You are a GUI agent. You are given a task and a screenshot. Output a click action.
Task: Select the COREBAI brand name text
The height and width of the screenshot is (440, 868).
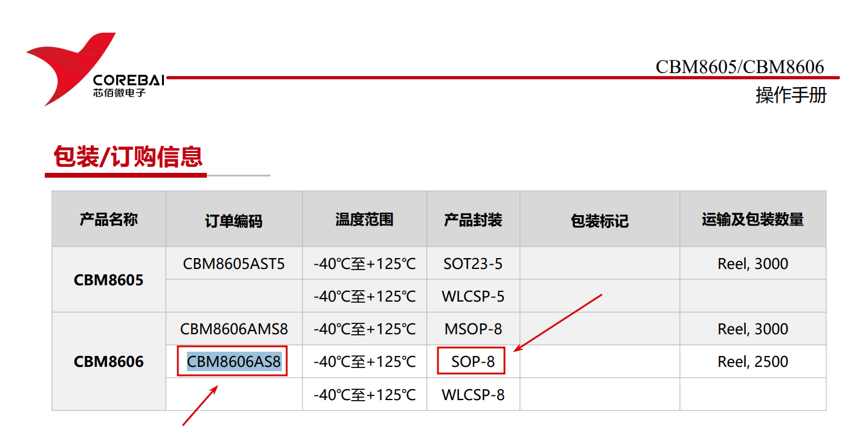[129, 80]
